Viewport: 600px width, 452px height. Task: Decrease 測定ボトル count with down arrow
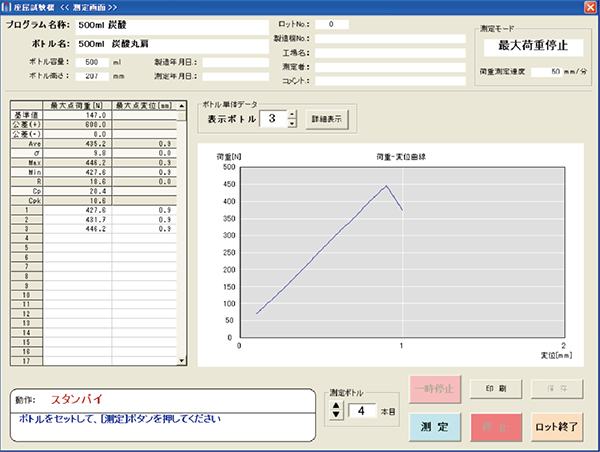tap(336, 414)
